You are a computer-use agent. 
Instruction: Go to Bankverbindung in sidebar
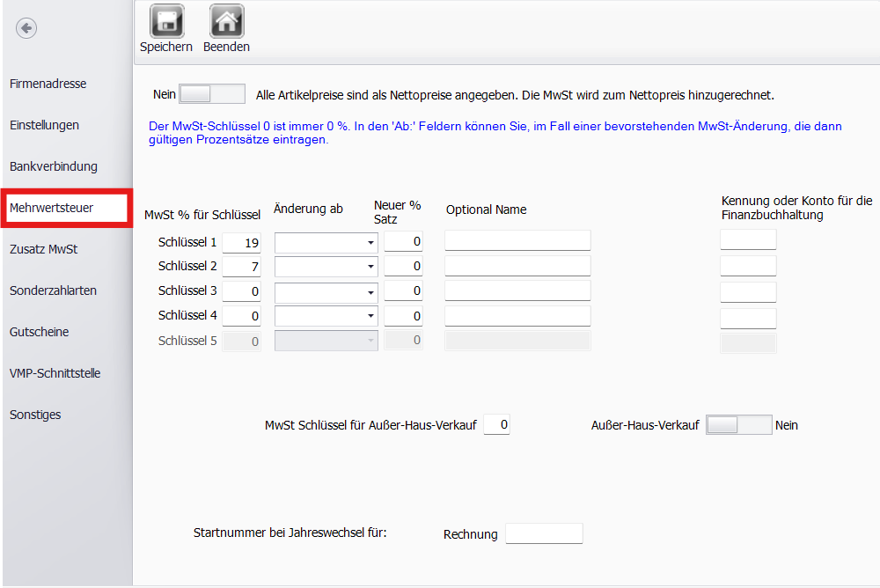(x=53, y=166)
